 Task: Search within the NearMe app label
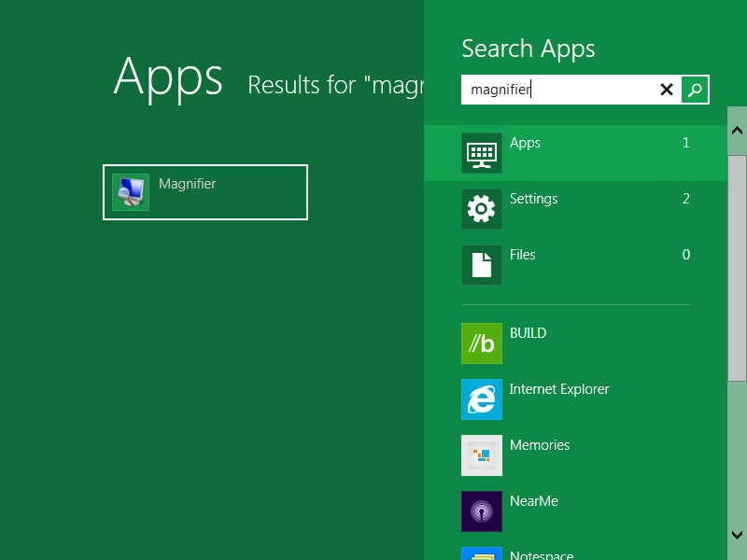(x=534, y=501)
